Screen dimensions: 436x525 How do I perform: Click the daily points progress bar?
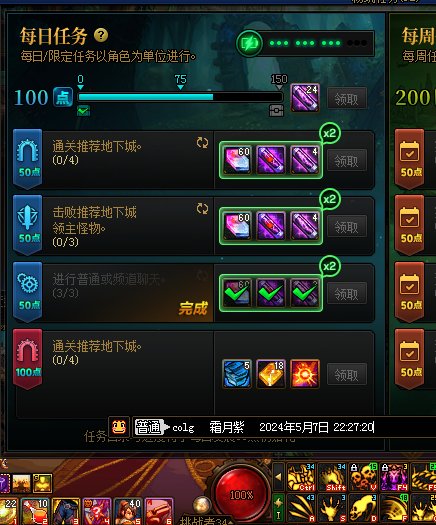(x=180, y=97)
